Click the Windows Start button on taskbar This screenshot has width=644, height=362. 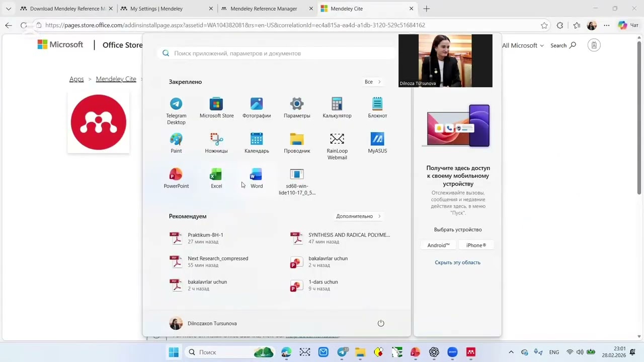point(174,352)
